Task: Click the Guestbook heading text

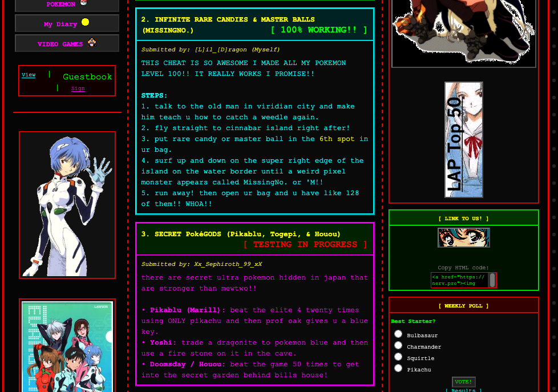Action: (87, 76)
